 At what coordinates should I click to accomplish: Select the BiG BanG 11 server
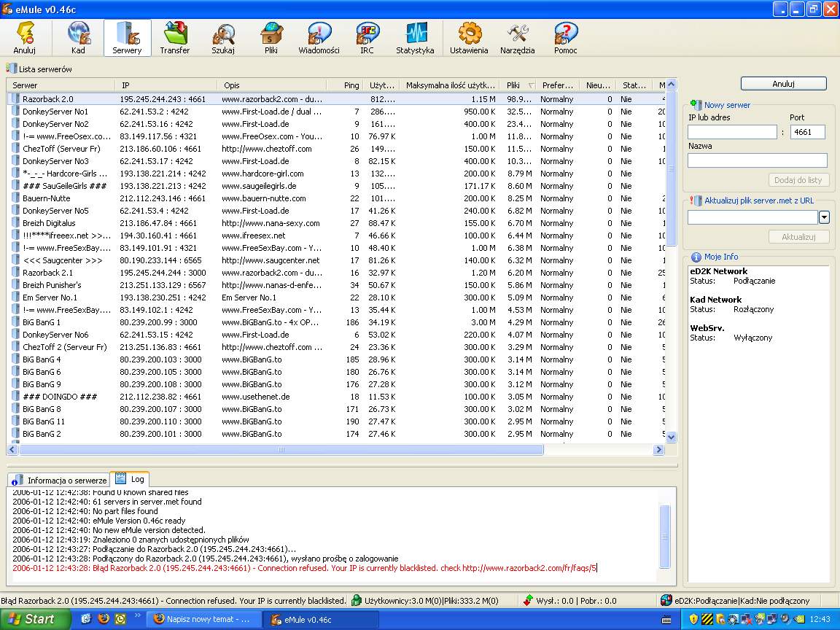(x=335, y=421)
